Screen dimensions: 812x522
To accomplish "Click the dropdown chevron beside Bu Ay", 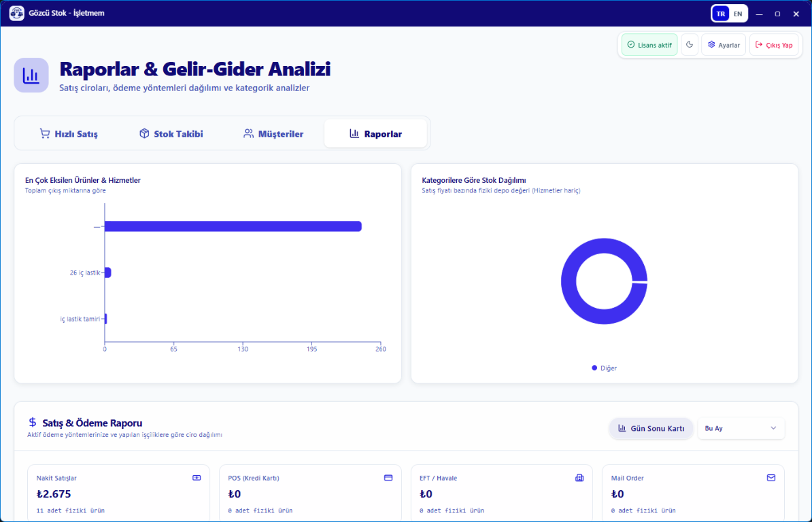I will point(773,428).
